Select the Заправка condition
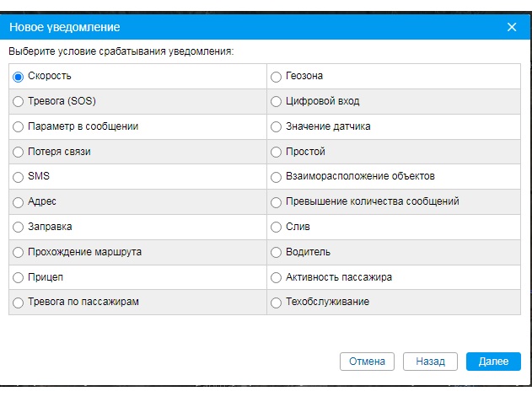The width and height of the screenshot is (532, 418). coord(19,227)
